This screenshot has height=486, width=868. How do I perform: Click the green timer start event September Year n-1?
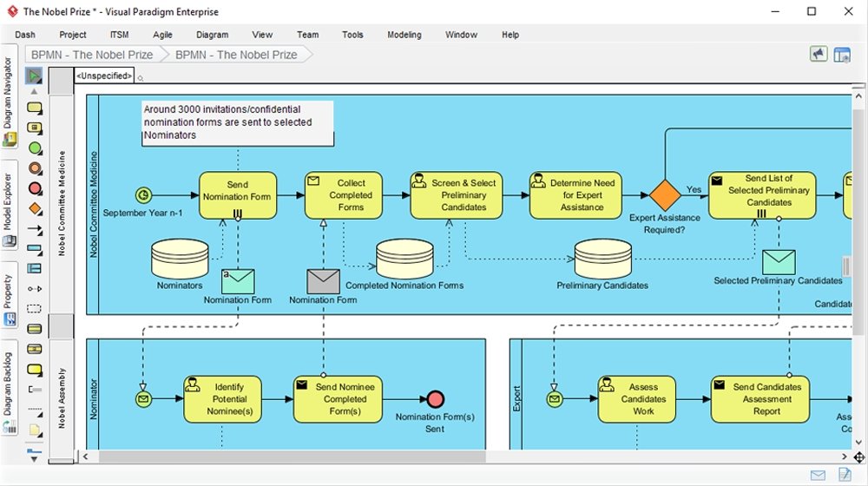[x=143, y=195]
